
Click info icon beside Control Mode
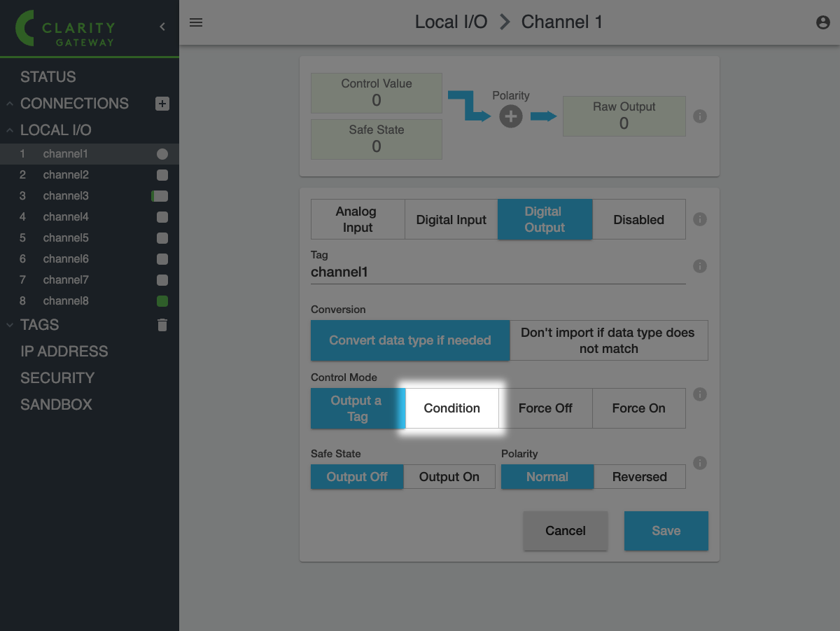699,394
